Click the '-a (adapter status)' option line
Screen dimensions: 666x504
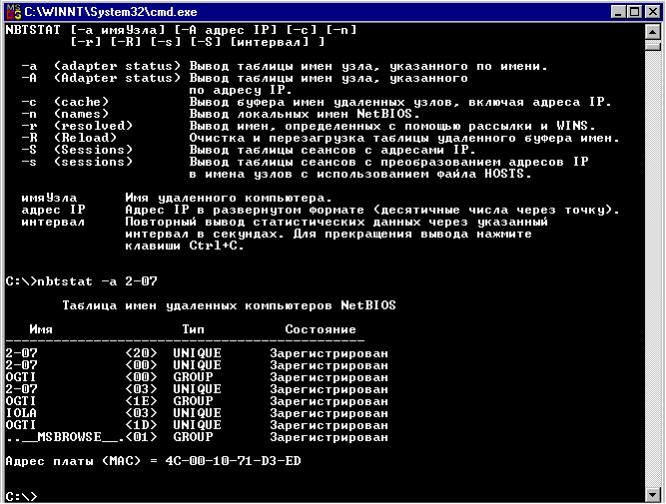pyautogui.click(x=284, y=67)
